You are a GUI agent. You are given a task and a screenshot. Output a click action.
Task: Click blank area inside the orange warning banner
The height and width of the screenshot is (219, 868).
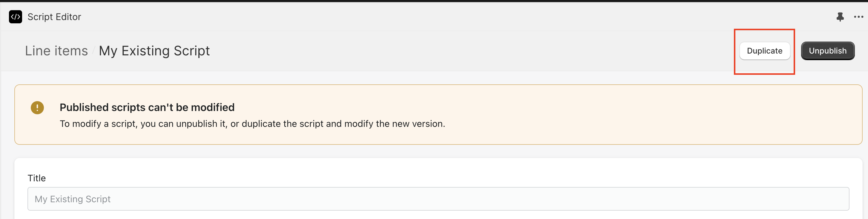coord(640,115)
